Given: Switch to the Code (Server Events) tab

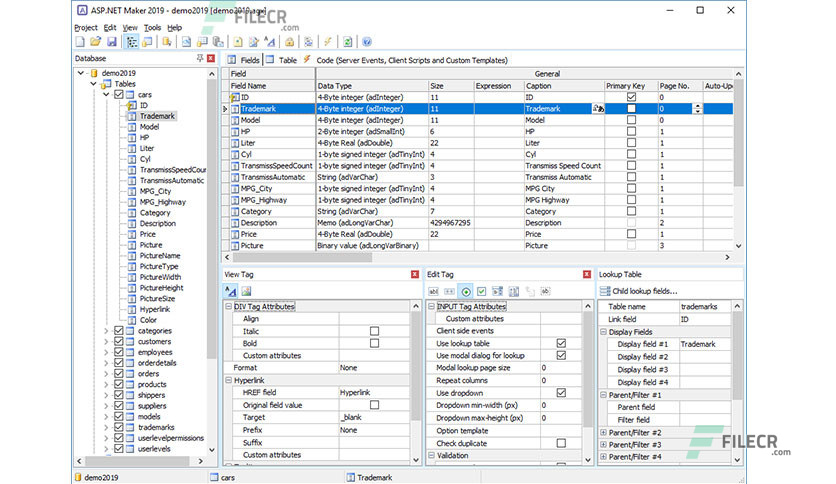Looking at the screenshot, I should point(405,60).
